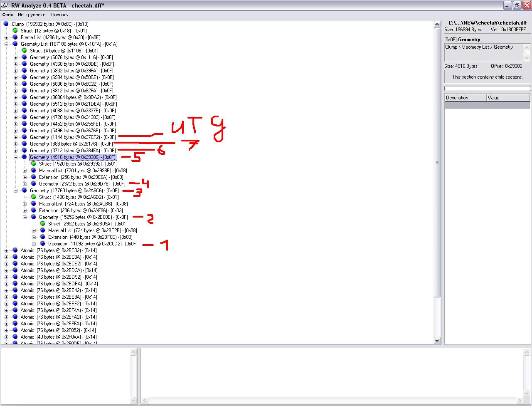Click the green icon of Struct (1520 bytes)
Screen dimensions: 532x406
click(33, 164)
